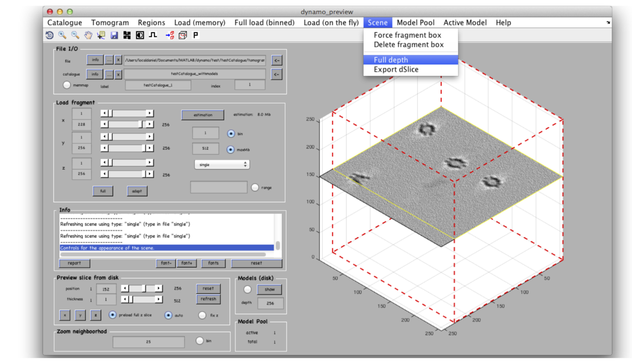This screenshot has width=632, height=364.
Task: Click the contrast adjustment toolbar icon
Action: click(x=140, y=35)
